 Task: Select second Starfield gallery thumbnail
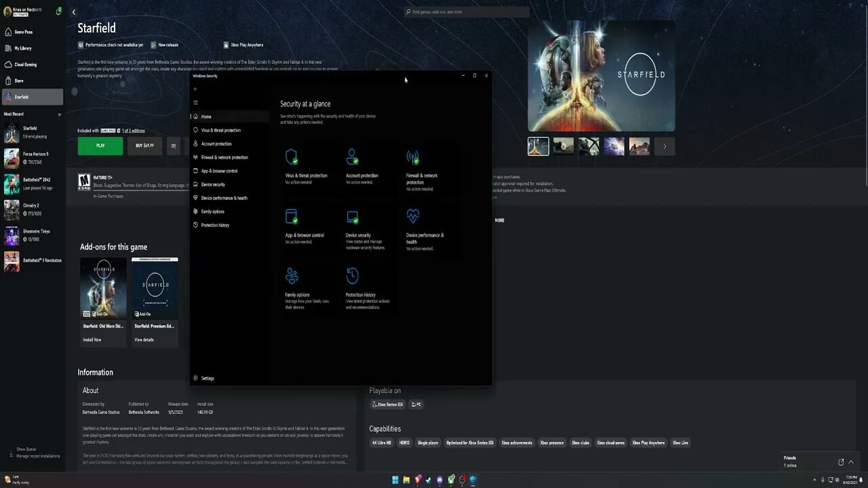coord(564,146)
